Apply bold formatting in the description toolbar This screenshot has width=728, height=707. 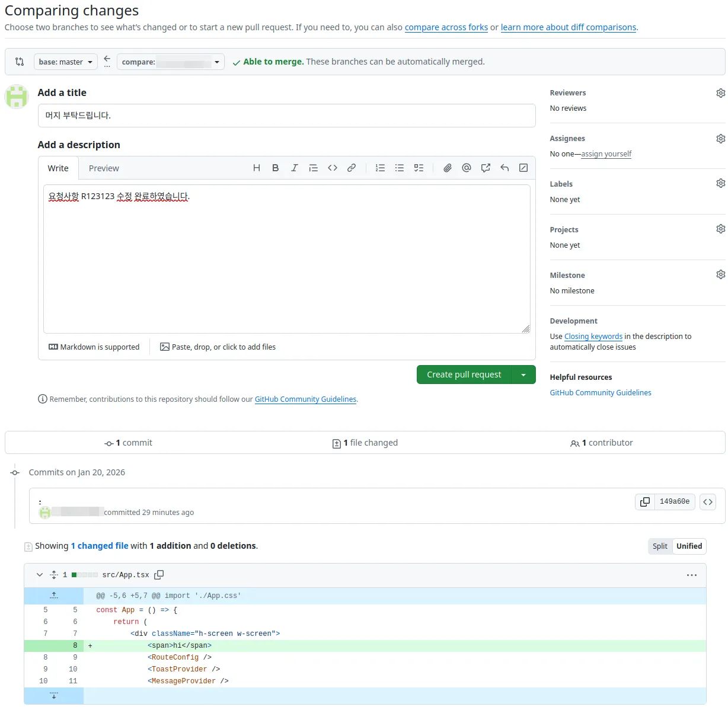[x=276, y=168]
